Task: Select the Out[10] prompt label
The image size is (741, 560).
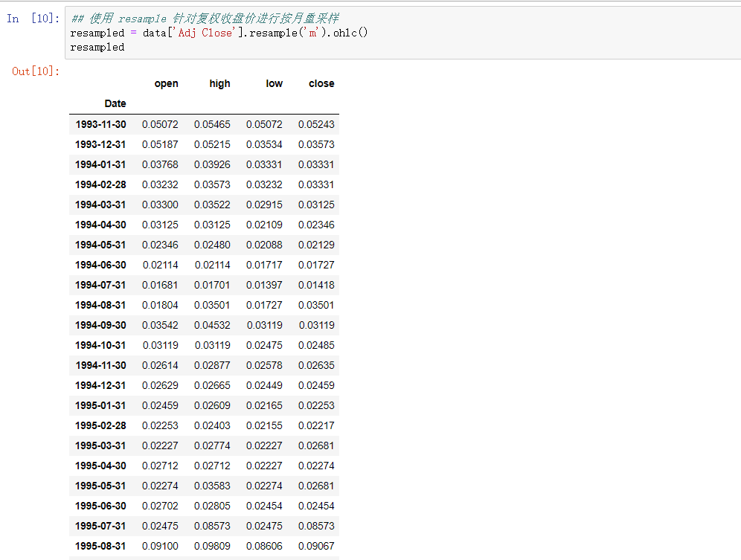Action: pyautogui.click(x=36, y=71)
